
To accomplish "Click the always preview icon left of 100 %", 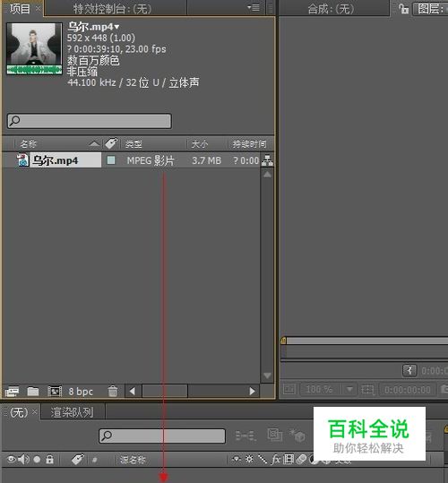I will [289, 389].
